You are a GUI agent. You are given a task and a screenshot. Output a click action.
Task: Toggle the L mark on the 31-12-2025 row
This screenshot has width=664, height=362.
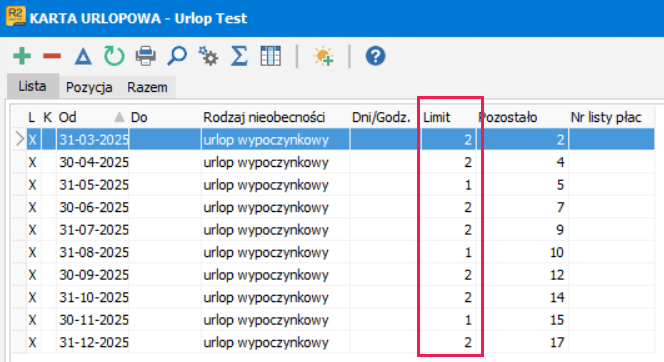33,343
